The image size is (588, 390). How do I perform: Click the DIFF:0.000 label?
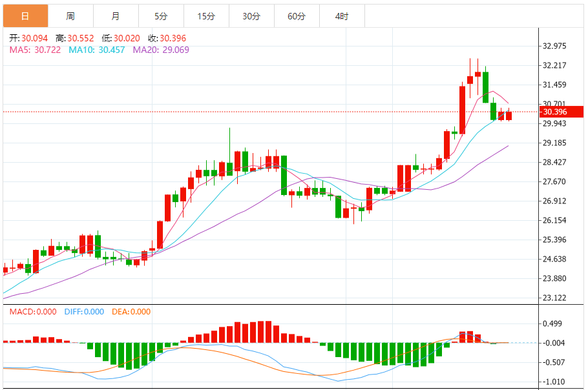point(84,312)
